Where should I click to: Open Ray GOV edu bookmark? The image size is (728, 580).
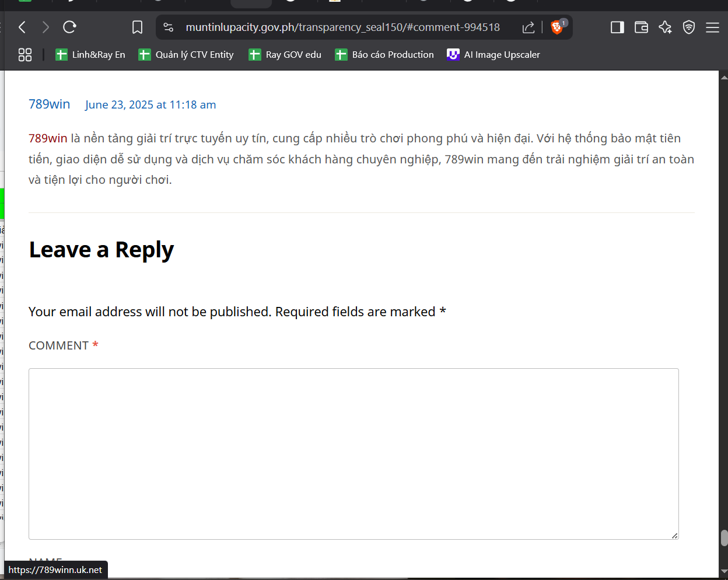point(285,55)
